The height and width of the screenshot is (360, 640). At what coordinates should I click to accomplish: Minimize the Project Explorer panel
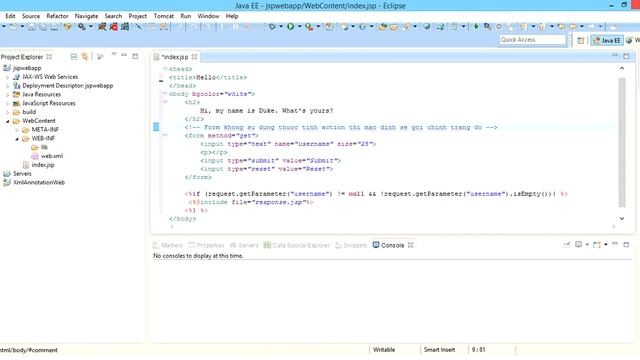tap(124, 55)
